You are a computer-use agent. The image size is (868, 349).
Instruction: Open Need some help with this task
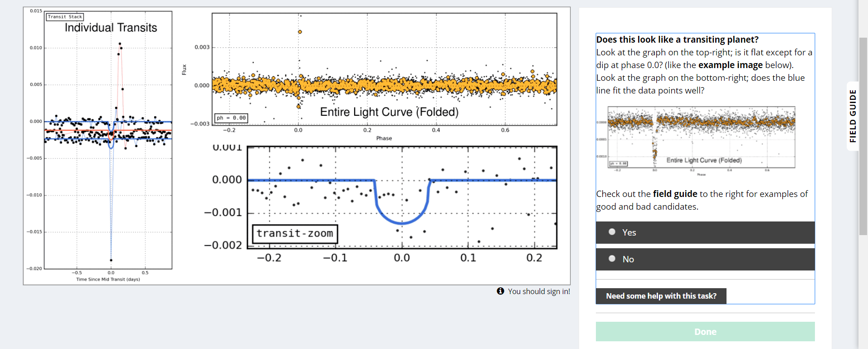661,296
